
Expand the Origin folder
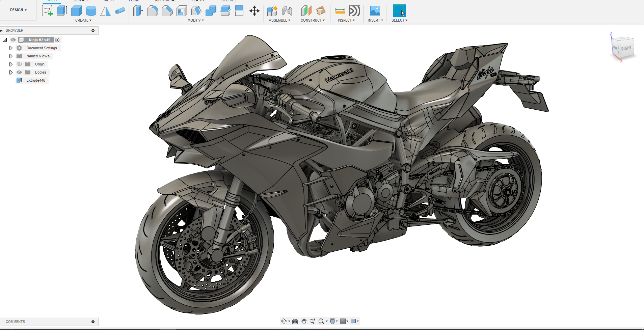pos(11,64)
